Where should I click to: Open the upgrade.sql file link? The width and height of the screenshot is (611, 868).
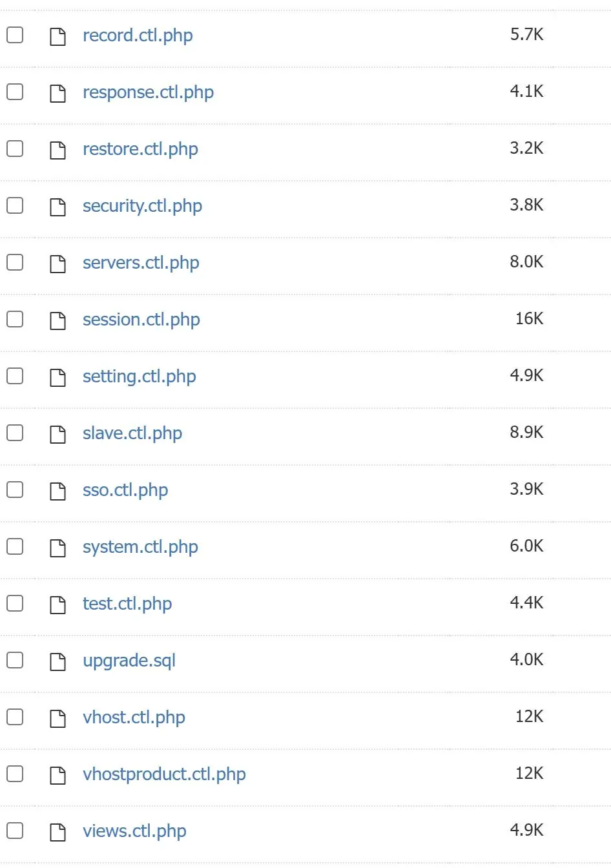point(129,661)
